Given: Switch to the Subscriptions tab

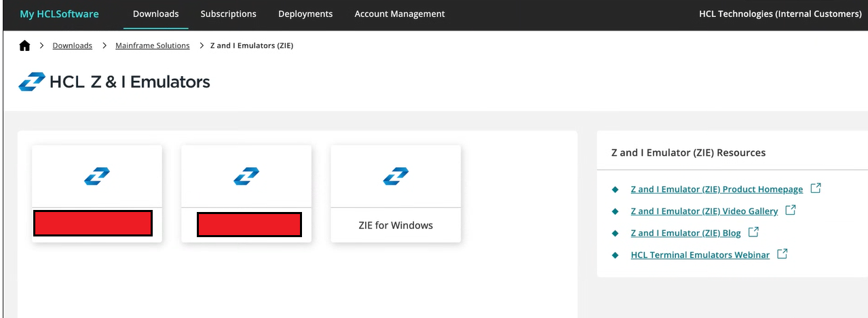Looking at the screenshot, I should 229,14.
